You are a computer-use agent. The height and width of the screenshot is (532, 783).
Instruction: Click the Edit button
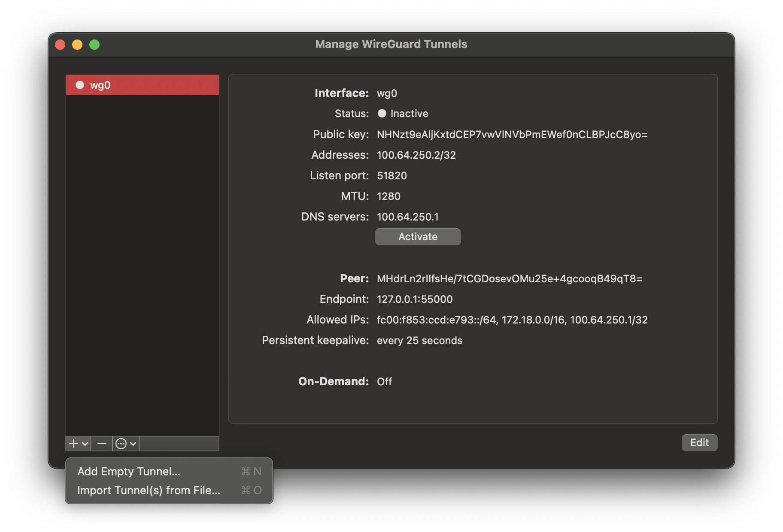tap(699, 443)
